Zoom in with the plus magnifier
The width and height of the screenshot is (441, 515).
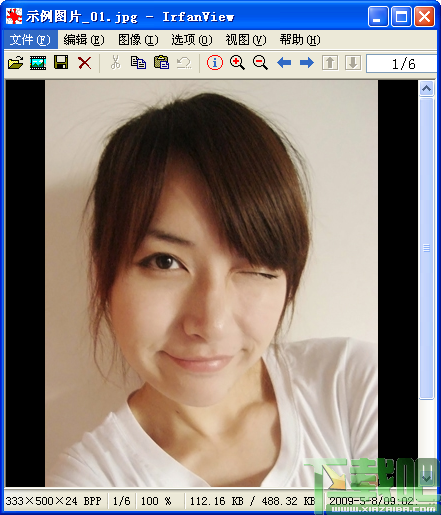click(237, 63)
